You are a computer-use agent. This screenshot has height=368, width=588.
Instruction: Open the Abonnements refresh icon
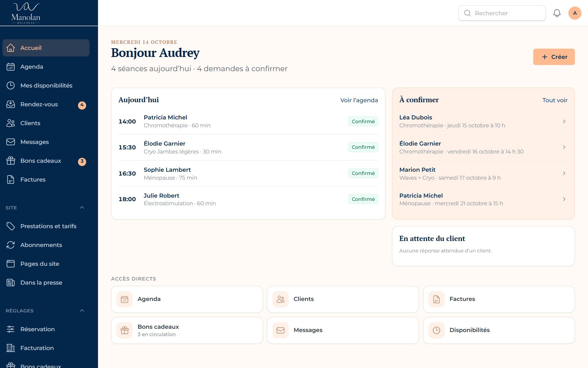click(11, 245)
